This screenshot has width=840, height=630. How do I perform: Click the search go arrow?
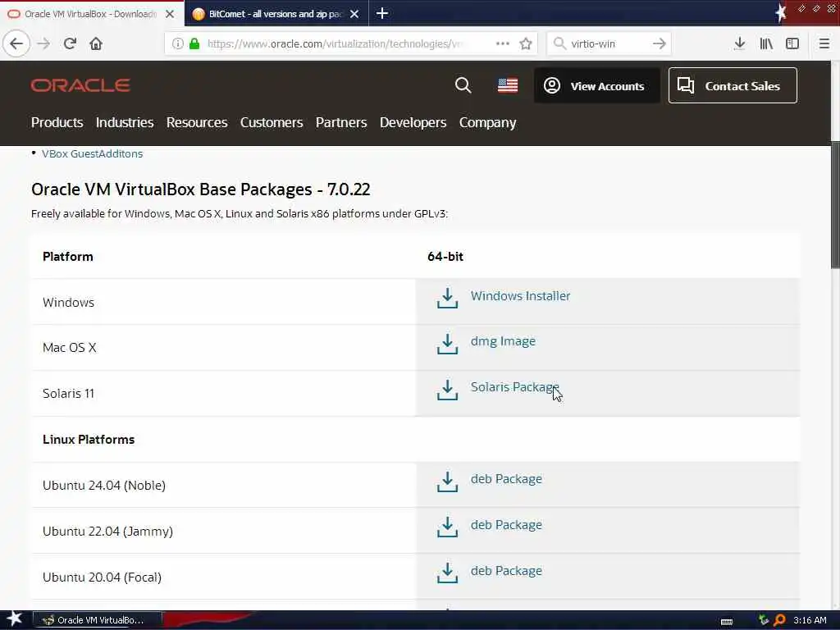click(659, 43)
